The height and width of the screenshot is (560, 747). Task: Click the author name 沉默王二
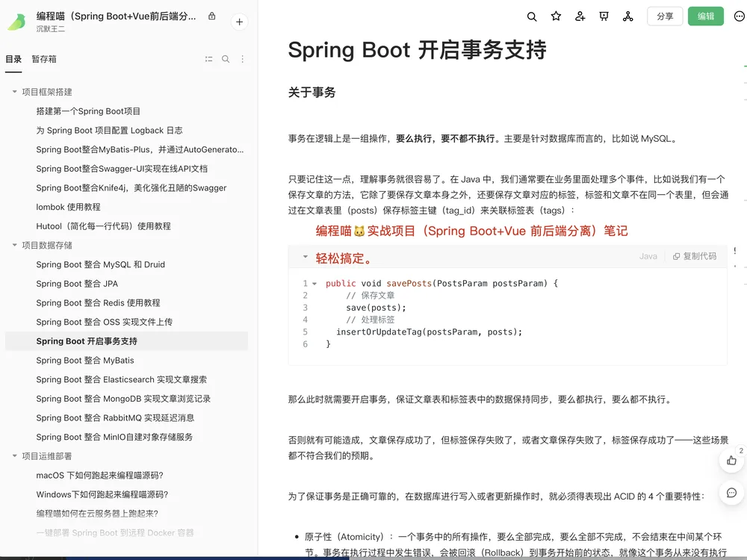click(x=51, y=29)
